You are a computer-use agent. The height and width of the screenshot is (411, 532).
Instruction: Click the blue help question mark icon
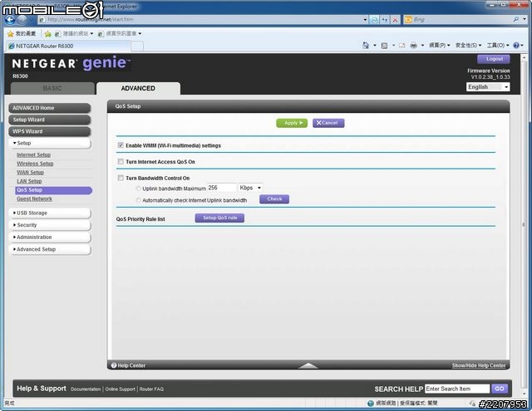click(x=516, y=45)
